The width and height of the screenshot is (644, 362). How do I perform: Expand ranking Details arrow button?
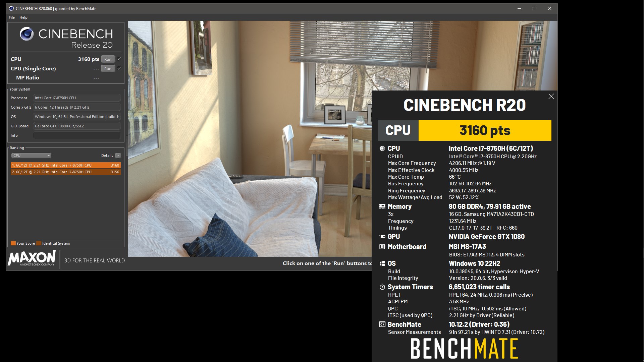coord(118,156)
